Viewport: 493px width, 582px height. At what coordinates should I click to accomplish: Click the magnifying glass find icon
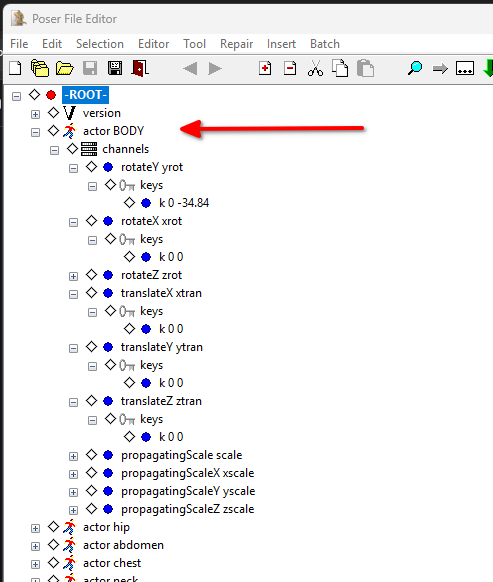tap(415, 68)
